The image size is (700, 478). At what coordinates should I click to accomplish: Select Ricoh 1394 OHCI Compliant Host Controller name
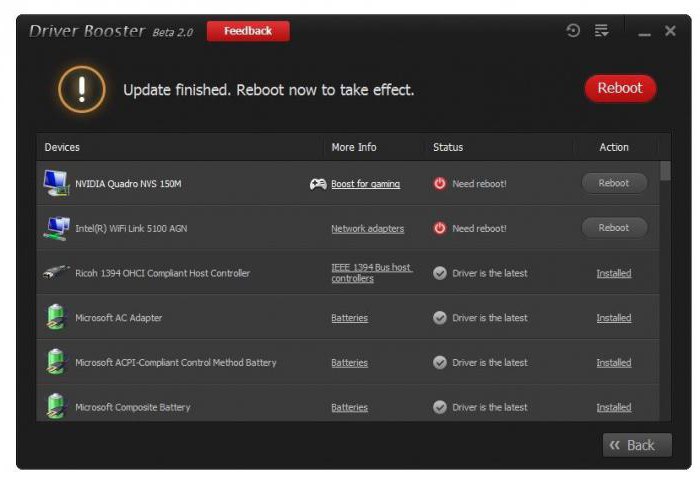[162, 273]
